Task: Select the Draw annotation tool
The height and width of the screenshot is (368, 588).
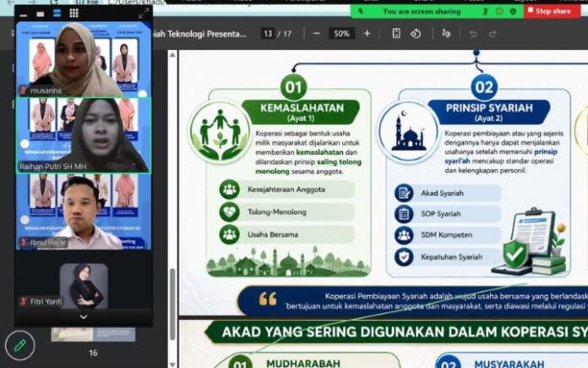Action: (446, 34)
